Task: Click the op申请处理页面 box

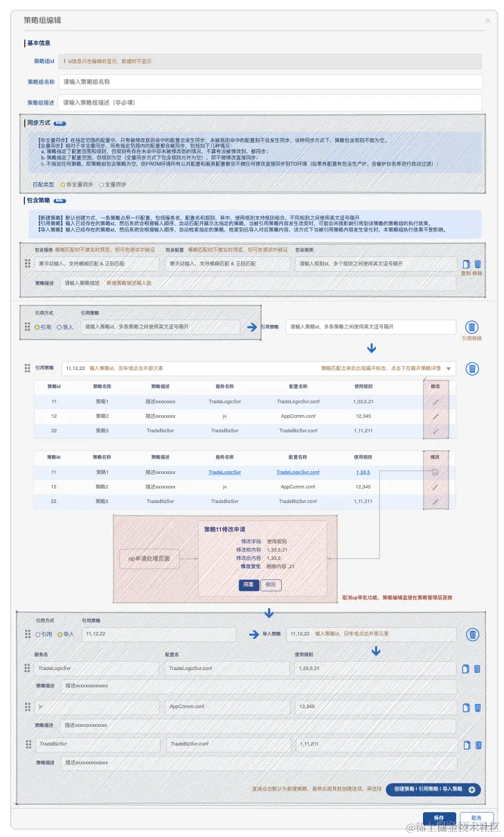Action: coord(150,558)
